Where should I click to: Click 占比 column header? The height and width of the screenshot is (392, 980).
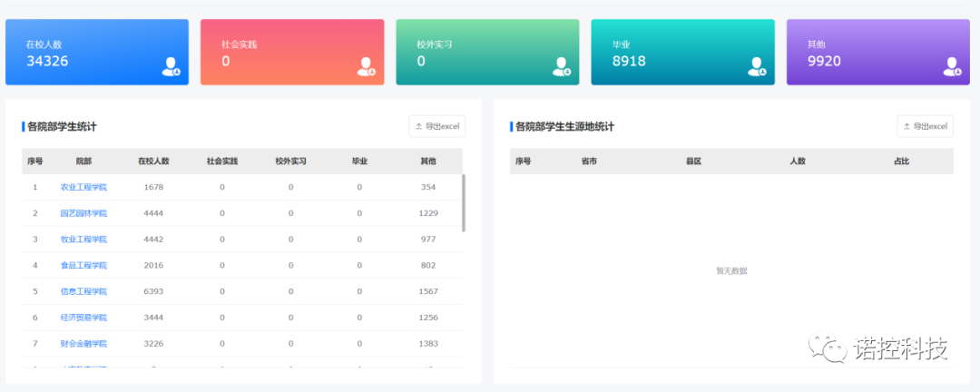point(901,162)
